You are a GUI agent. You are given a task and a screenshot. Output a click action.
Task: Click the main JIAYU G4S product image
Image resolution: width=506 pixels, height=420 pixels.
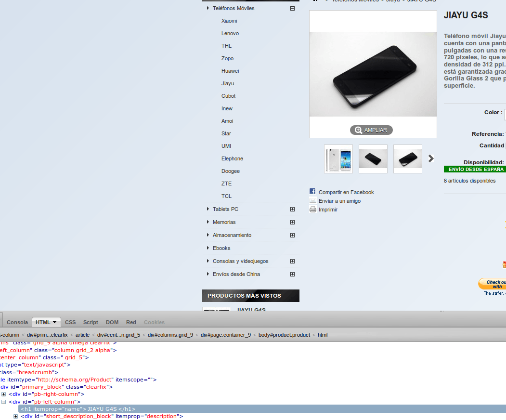[x=373, y=74]
